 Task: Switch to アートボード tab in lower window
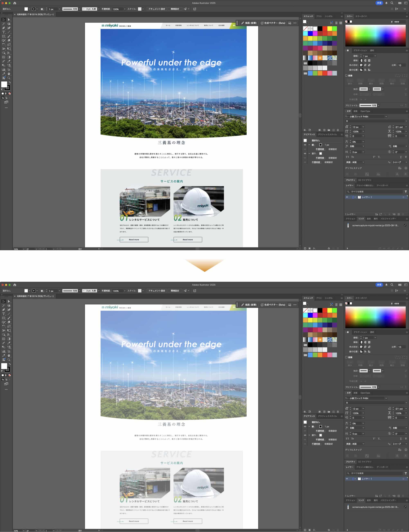(x=382, y=467)
